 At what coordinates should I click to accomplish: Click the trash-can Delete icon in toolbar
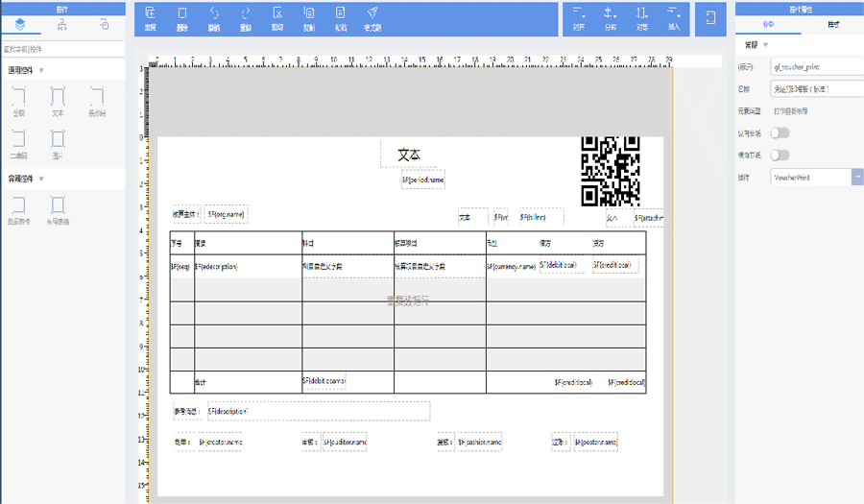click(182, 18)
